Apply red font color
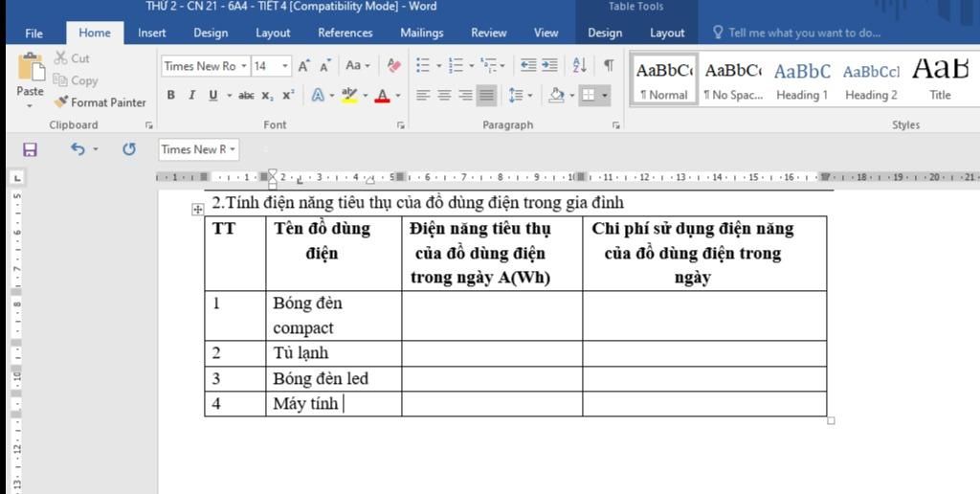 [x=383, y=95]
